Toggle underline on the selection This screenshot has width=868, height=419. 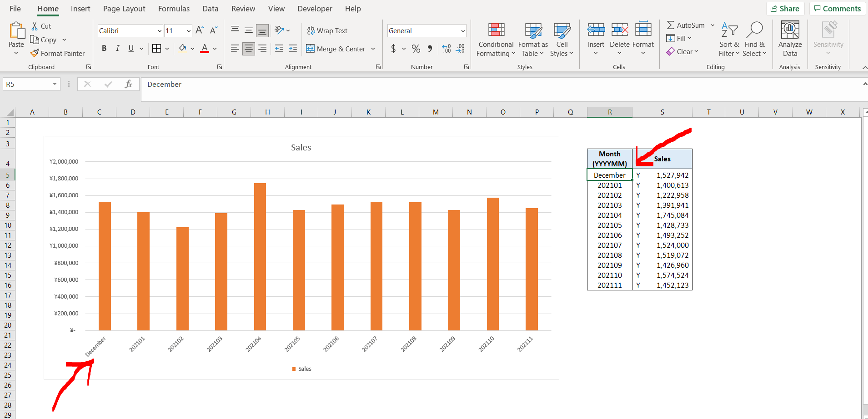click(130, 48)
